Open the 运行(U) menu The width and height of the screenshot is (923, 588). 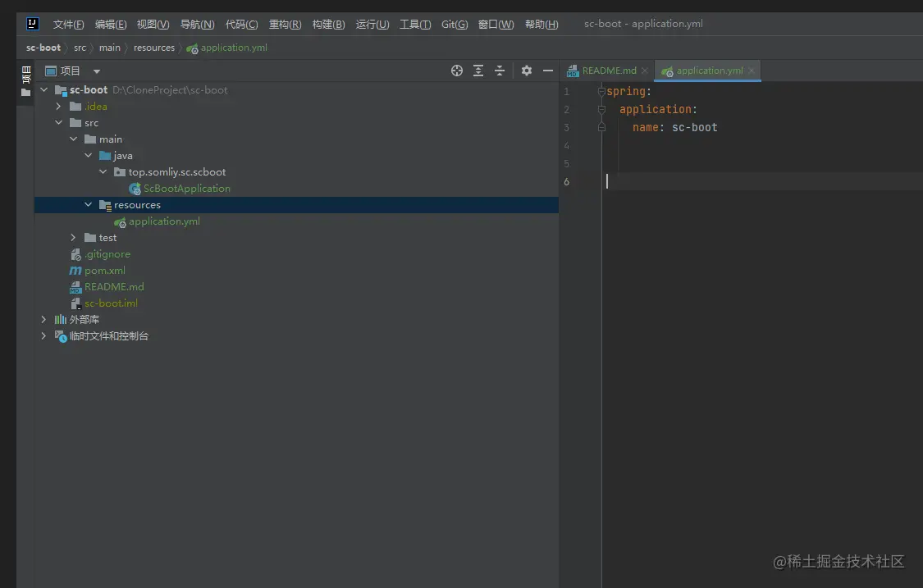372,24
